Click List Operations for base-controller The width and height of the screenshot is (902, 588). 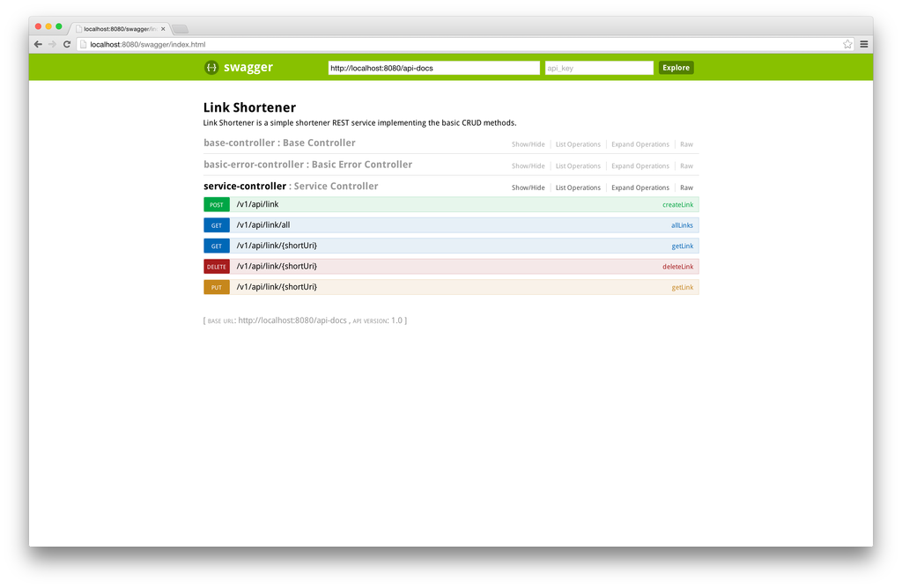click(x=578, y=144)
